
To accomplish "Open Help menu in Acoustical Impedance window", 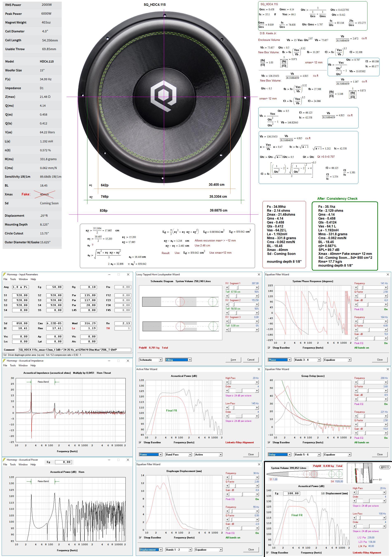I will 33,365.
